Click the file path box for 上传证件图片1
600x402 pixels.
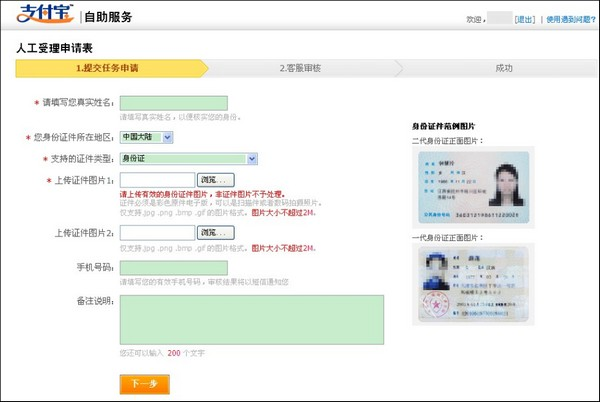click(x=156, y=180)
